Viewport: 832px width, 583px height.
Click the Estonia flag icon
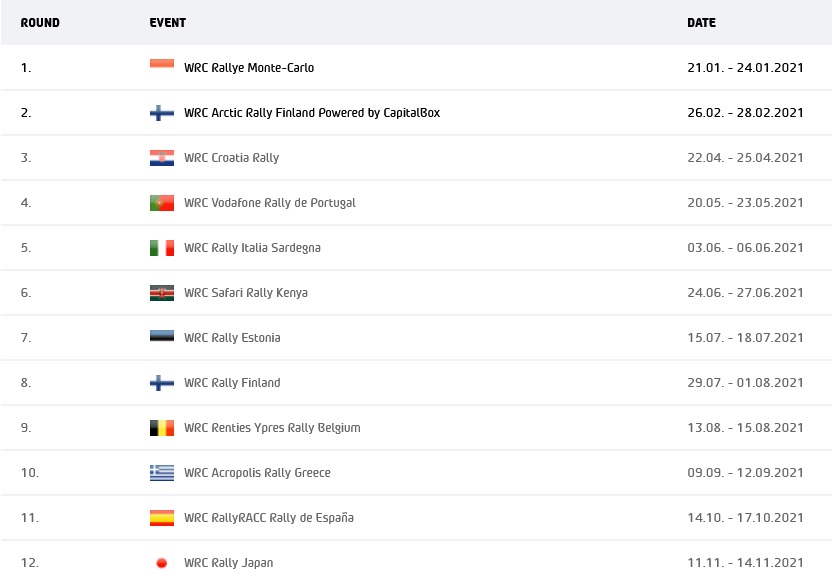[x=162, y=338]
